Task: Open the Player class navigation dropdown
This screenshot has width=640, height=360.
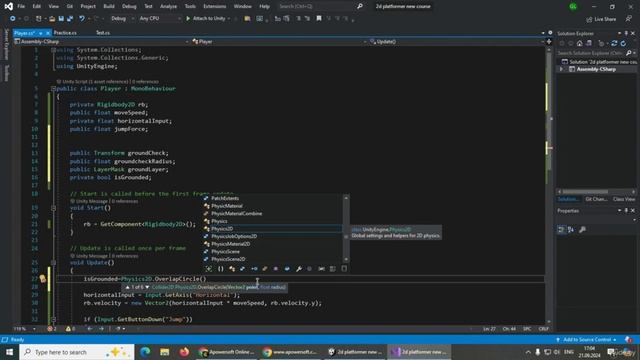Action: click(x=279, y=42)
